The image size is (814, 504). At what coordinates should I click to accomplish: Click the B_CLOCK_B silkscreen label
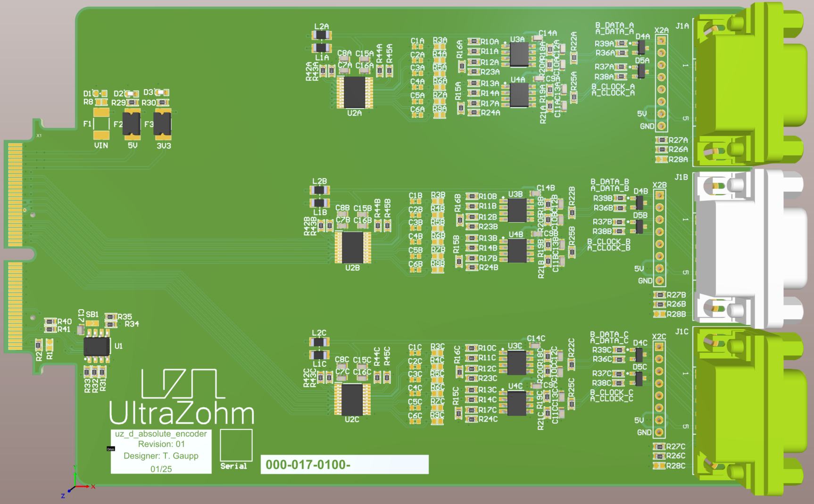[x=609, y=242]
